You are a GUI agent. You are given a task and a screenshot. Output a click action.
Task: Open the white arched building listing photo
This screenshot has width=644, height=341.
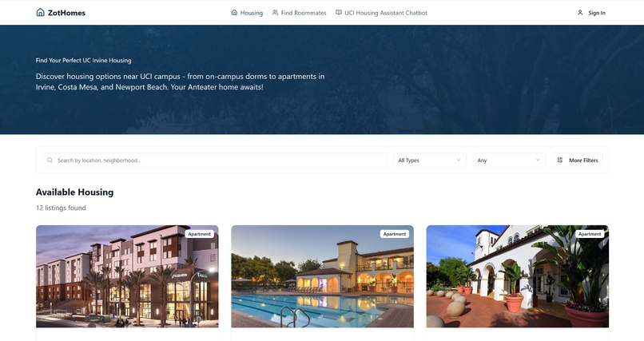(x=518, y=276)
